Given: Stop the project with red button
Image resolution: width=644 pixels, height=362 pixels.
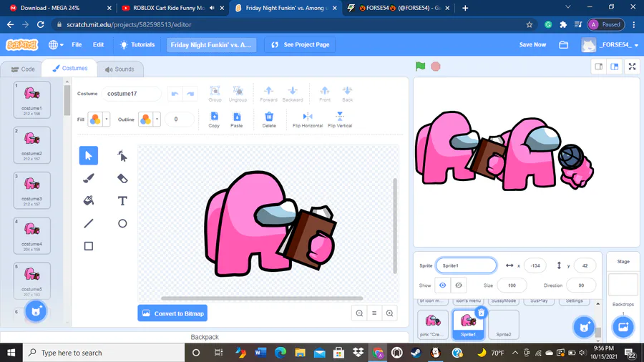Looking at the screenshot, I should pyautogui.click(x=436, y=67).
